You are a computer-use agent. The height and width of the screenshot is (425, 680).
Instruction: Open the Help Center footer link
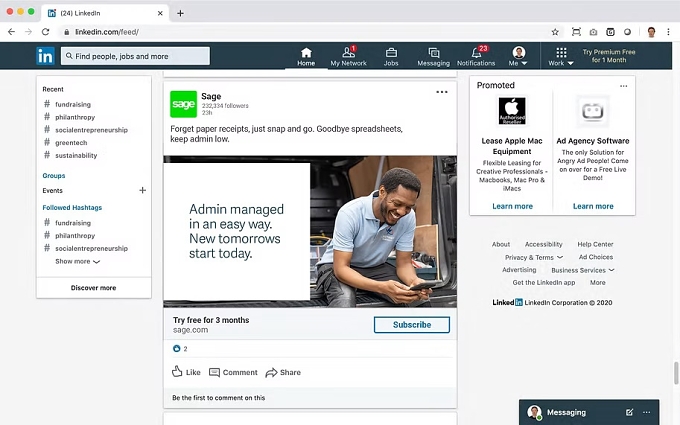coord(595,244)
